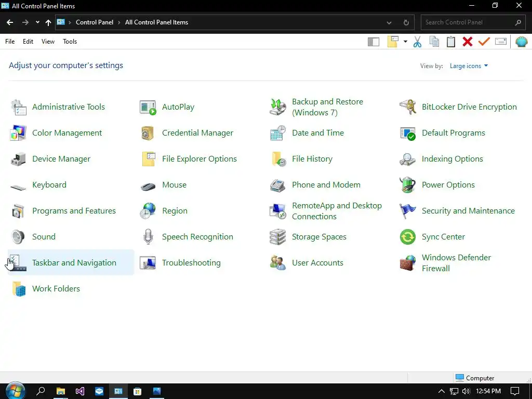Screen dimensions: 532x399
Task: Click the Cut scissors toolbar icon
Action: (417, 42)
